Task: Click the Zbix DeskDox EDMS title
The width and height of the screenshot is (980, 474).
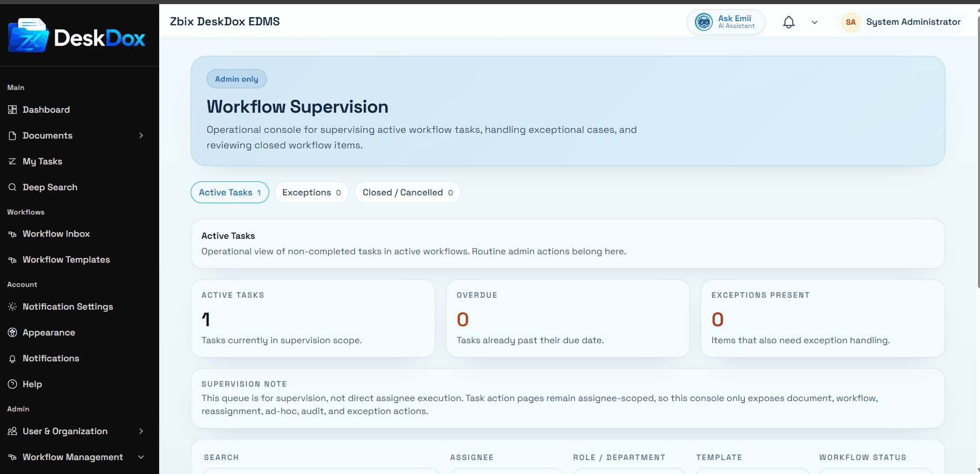Action: coord(225,22)
